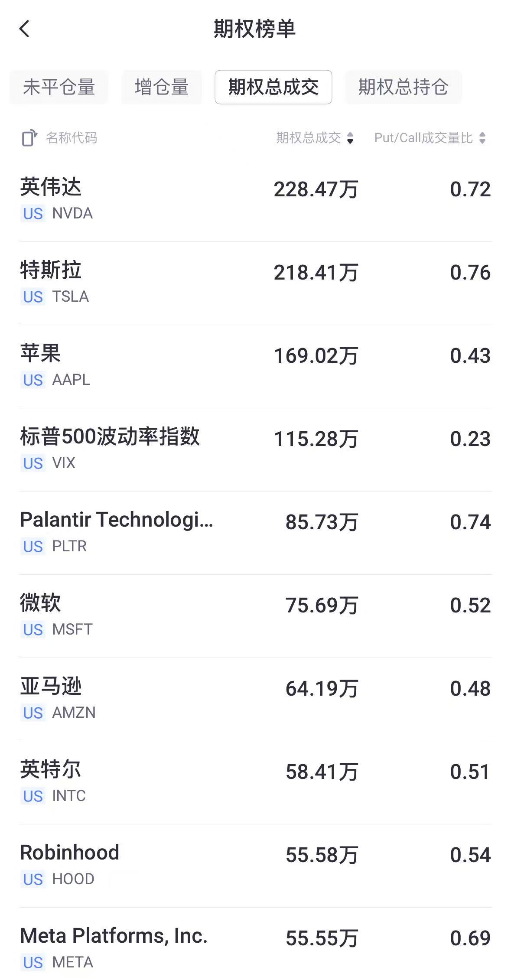
Task: Switch to the 未平仓量 tab
Action: pos(59,87)
